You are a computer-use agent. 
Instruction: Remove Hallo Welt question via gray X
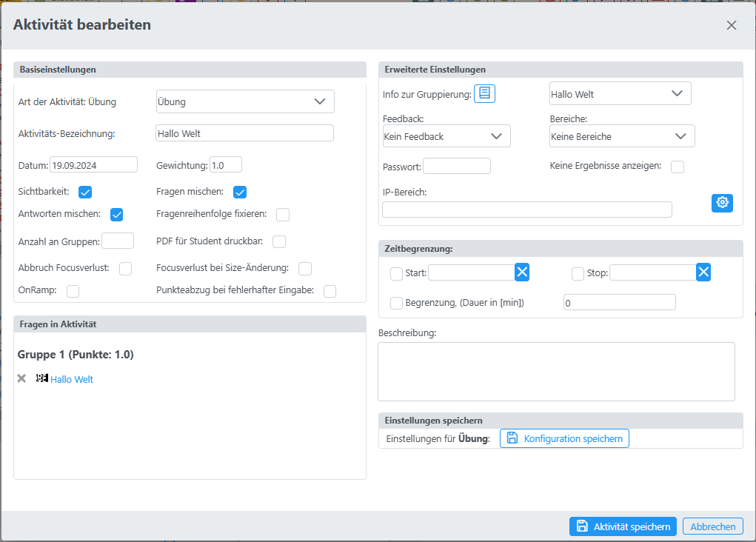tap(21, 378)
